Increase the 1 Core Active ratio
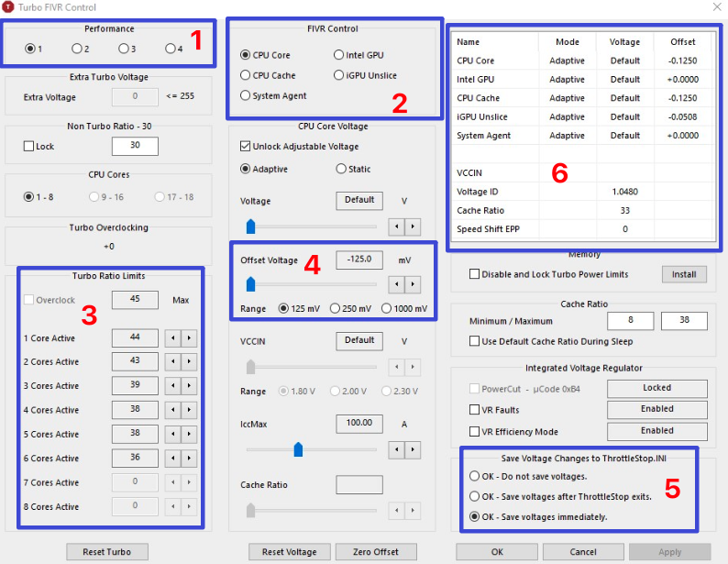This screenshot has width=728, height=564. tap(189, 337)
